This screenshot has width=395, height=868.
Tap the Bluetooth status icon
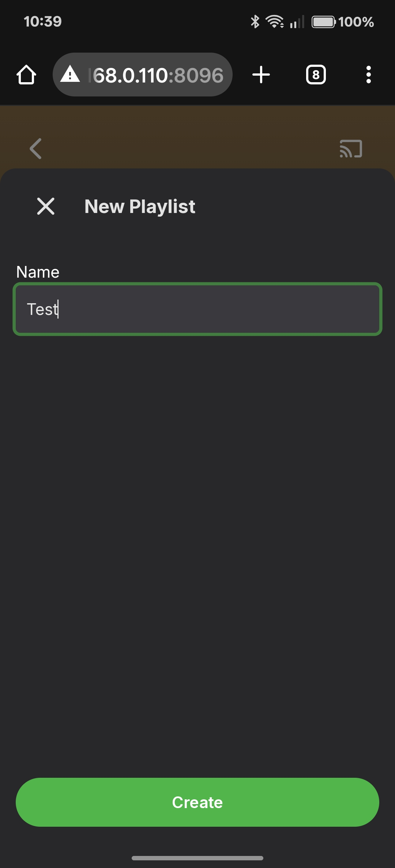click(x=255, y=22)
